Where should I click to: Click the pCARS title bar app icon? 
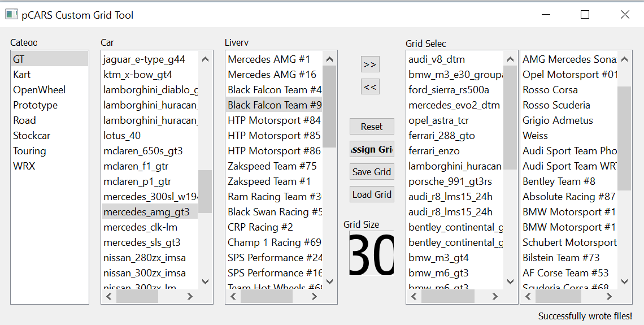(x=11, y=15)
